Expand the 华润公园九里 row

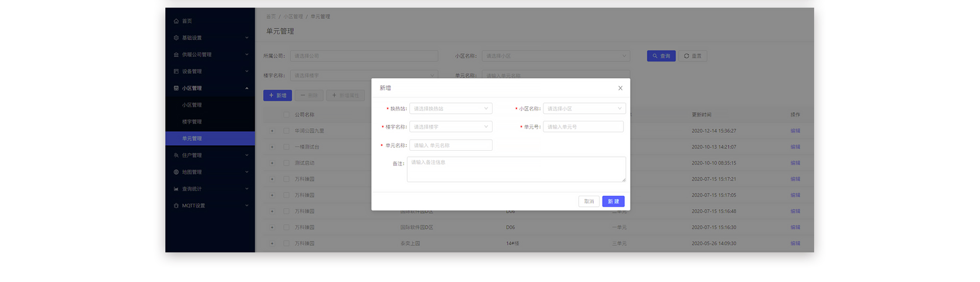coord(272,131)
